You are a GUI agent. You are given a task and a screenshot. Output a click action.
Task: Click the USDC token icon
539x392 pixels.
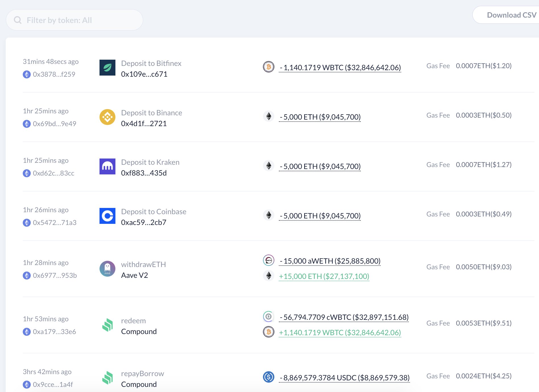[x=268, y=377]
